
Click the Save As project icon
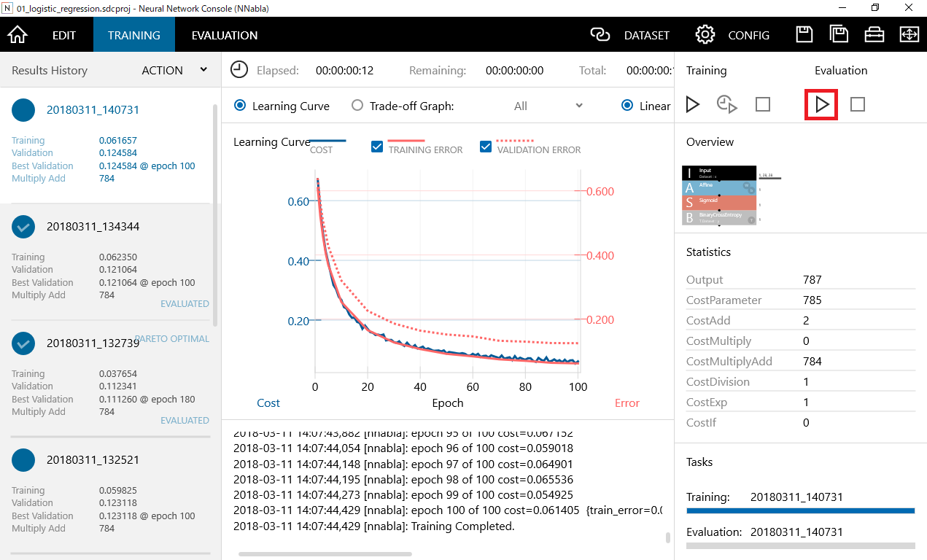tap(839, 34)
